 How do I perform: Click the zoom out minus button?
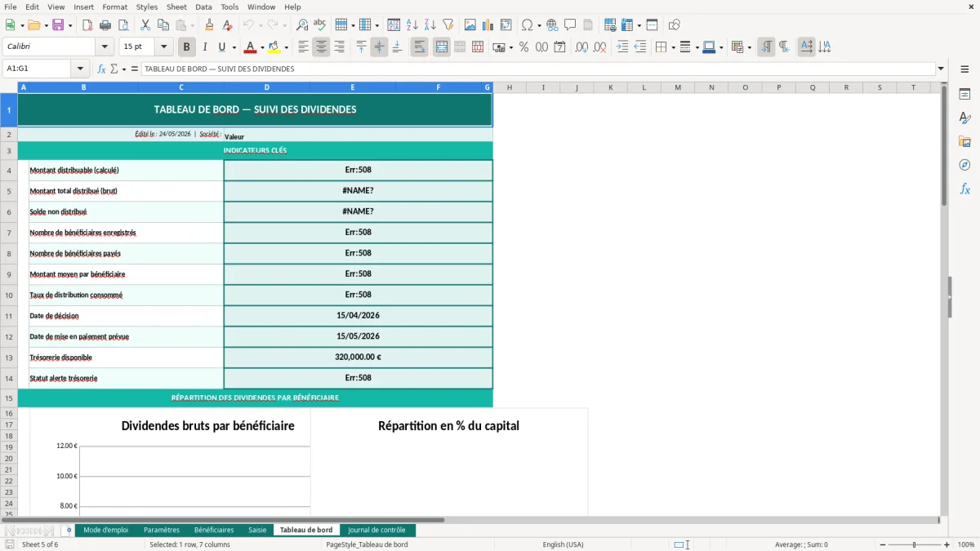click(x=882, y=544)
